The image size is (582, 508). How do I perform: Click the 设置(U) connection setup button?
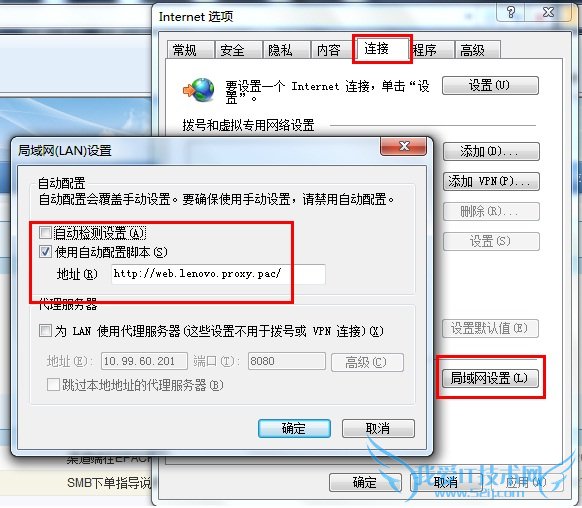[x=490, y=85]
